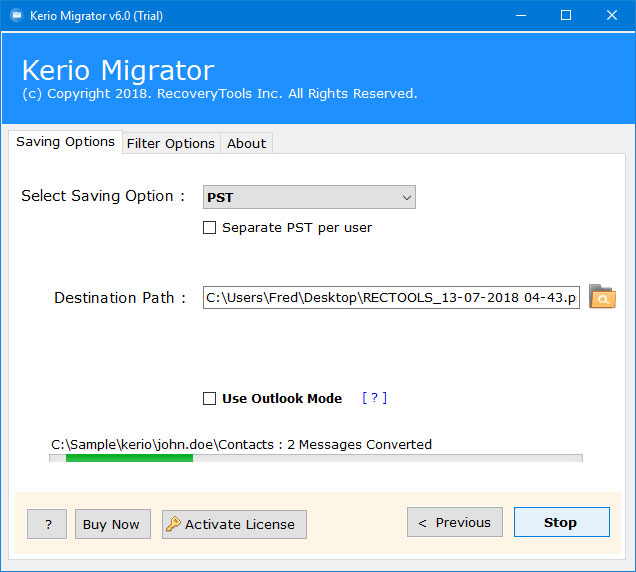Screen dimensions: 636x572
Task: Switch to the Saving Options tab
Action: [x=65, y=142]
